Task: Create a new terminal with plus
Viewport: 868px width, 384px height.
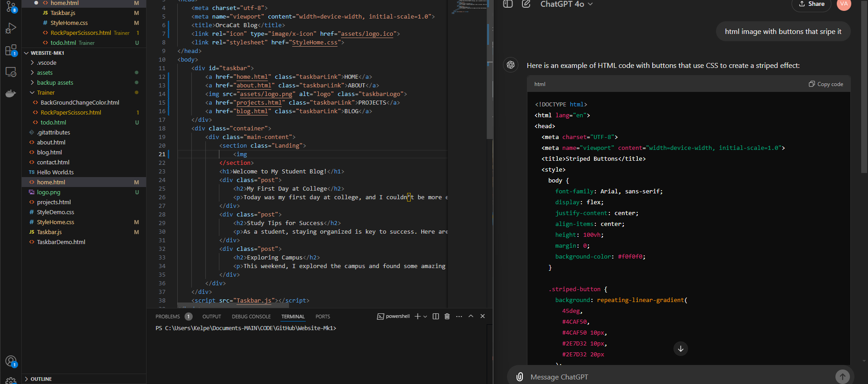Action: click(x=417, y=317)
